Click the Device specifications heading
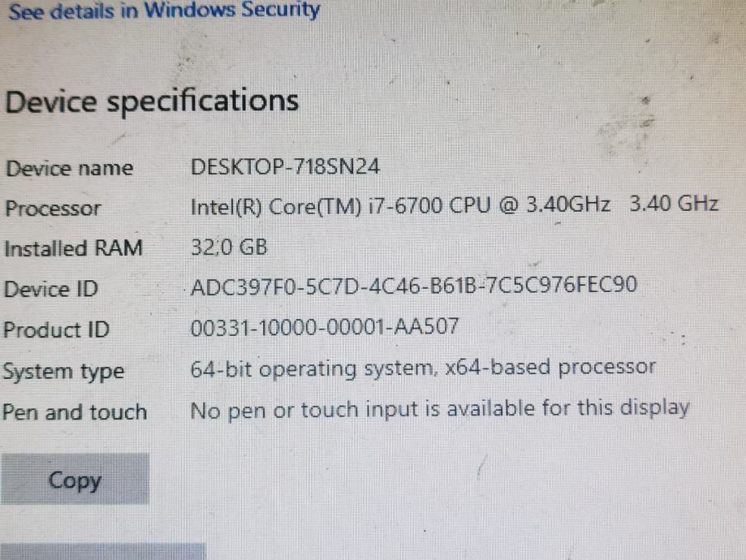Image resolution: width=746 pixels, height=560 pixels. (152, 101)
